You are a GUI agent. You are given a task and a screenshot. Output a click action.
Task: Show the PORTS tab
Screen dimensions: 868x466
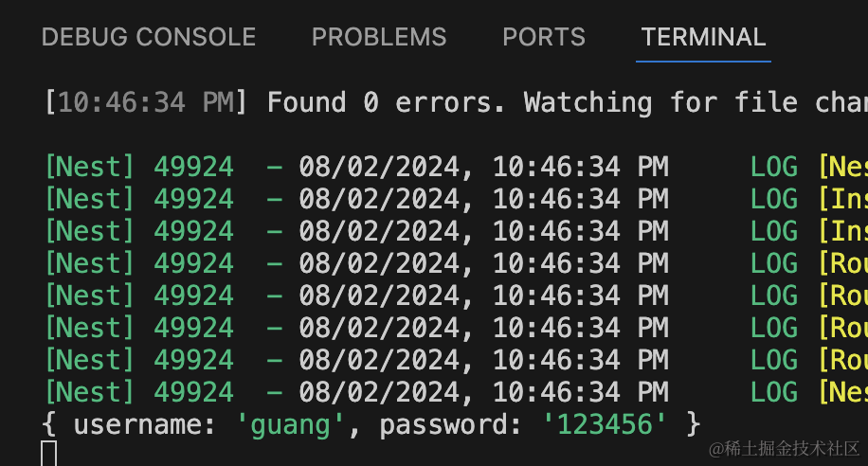point(544,37)
